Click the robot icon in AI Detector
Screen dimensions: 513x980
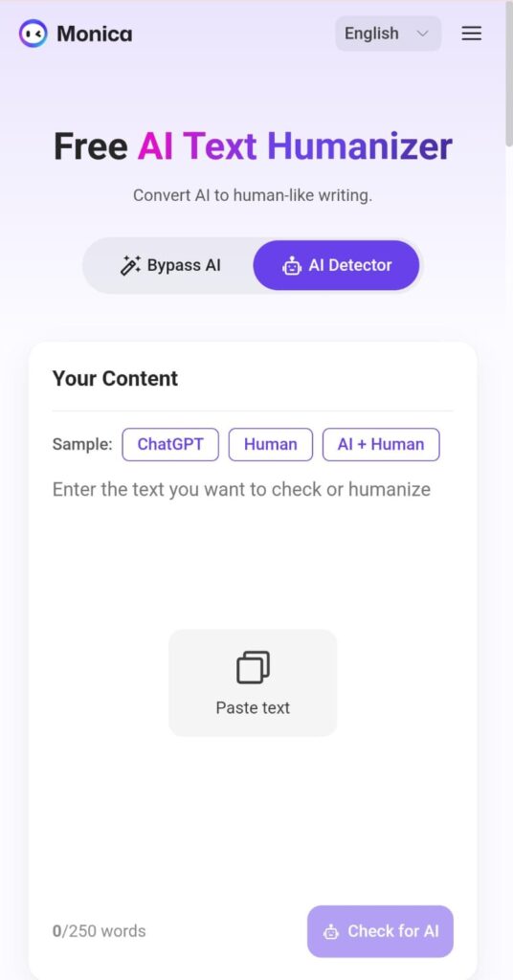point(292,266)
